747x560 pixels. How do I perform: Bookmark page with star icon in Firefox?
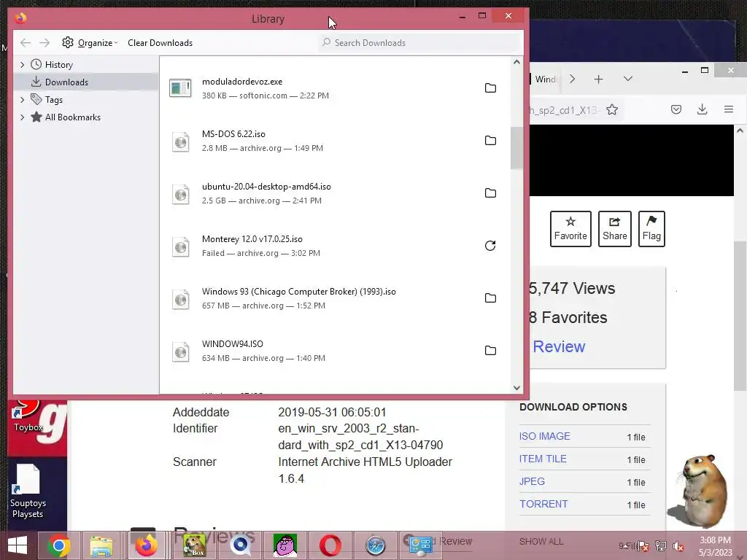(612, 110)
